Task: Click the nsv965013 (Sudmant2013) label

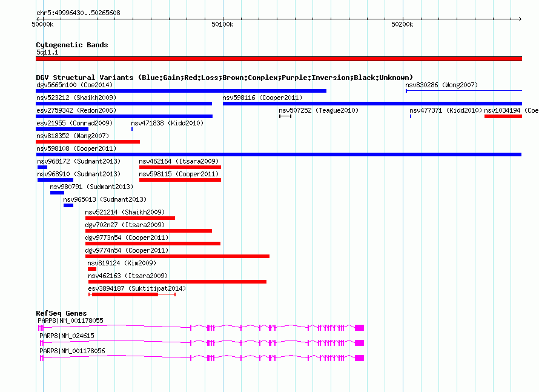Action: click(105, 199)
